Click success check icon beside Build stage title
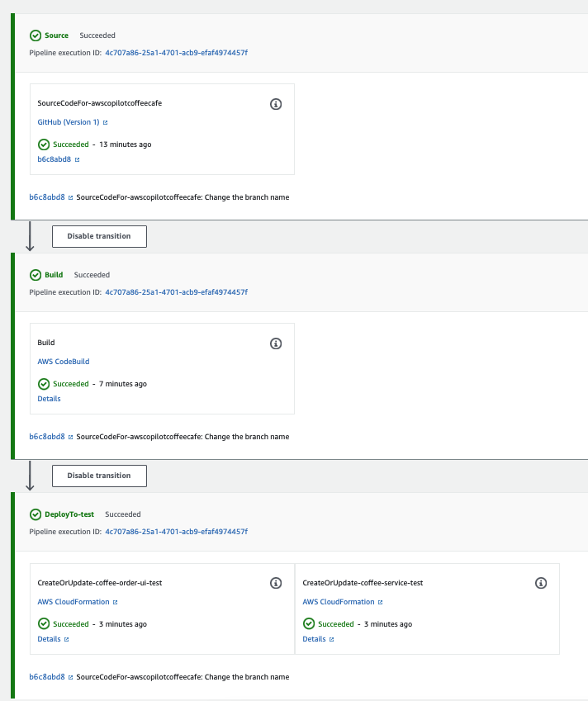Screen dimensions: 588x701 tap(36, 275)
